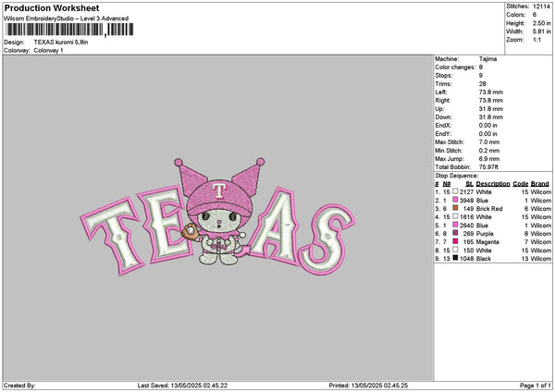Click 'Brick Red' description in stop row 3
Viewport: 555px width, 392px height.
point(489,209)
